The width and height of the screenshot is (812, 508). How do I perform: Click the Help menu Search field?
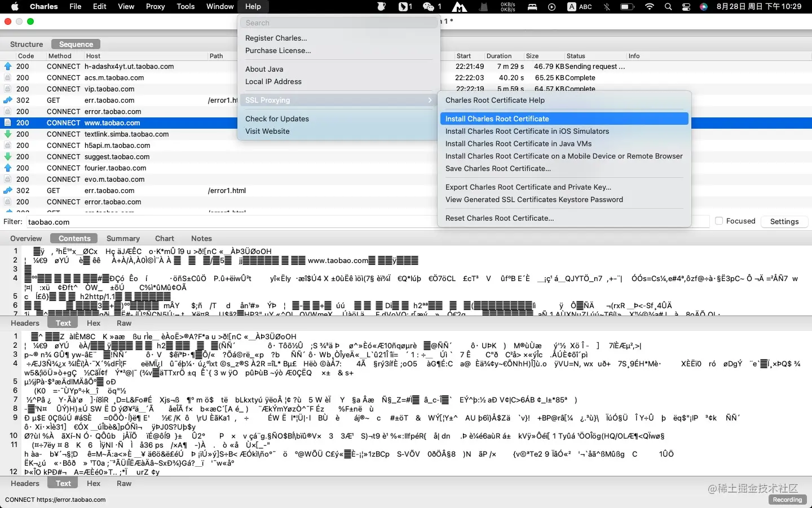click(x=339, y=23)
